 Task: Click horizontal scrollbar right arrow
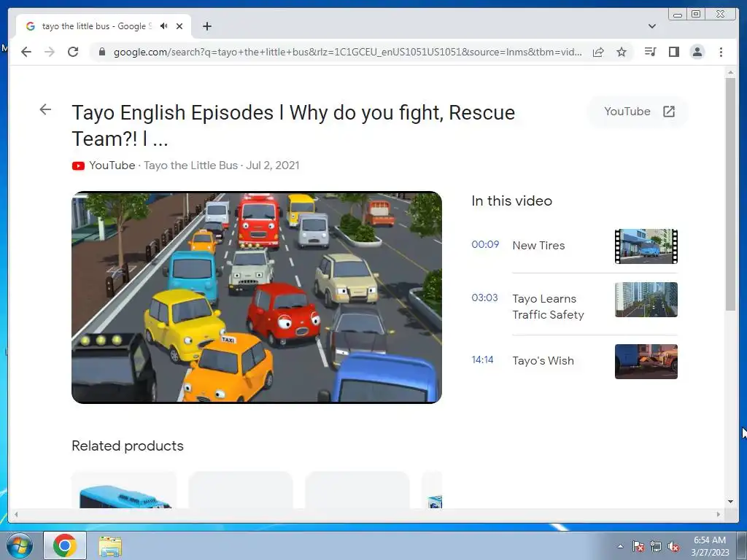click(719, 514)
